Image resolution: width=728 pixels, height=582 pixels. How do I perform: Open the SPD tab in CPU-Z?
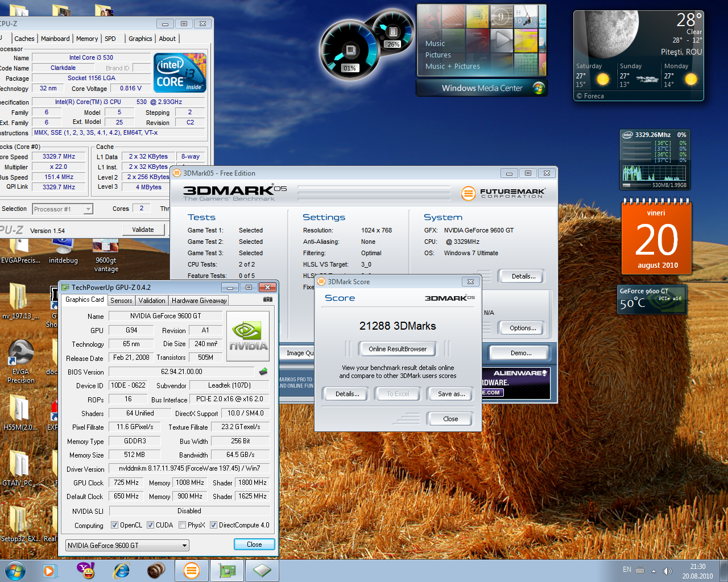click(110, 39)
